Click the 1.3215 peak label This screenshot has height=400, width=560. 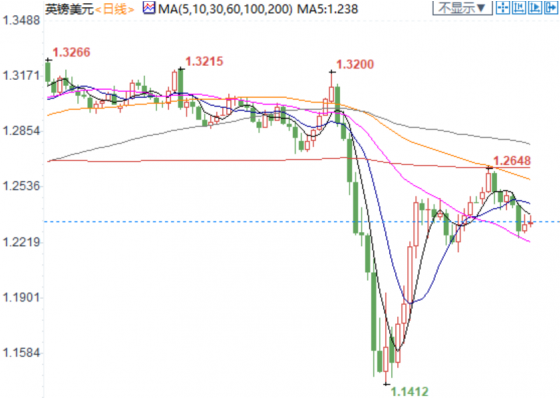(x=204, y=61)
